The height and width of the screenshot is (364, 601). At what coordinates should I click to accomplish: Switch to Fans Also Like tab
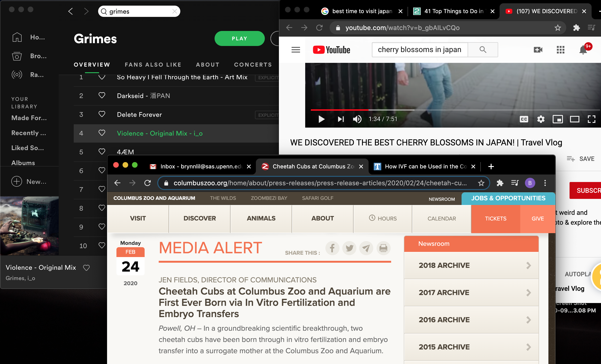tap(153, 64)
